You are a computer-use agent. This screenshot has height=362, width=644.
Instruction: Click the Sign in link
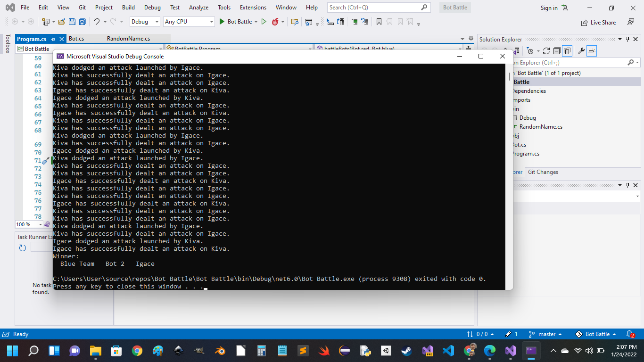(548, 8)
